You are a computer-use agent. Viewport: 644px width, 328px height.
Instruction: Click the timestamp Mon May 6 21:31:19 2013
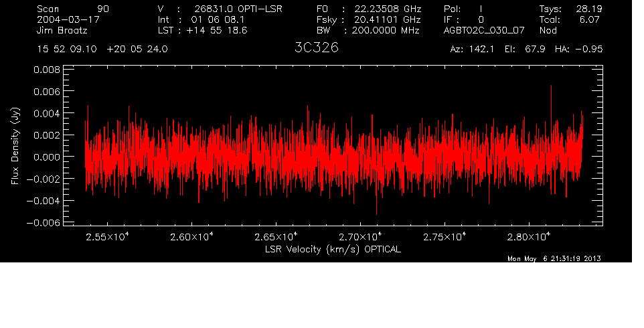[554, 259]
